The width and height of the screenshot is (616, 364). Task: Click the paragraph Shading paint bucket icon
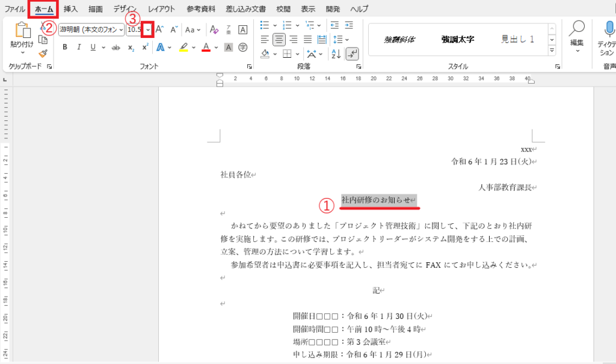tap(265, 54)
